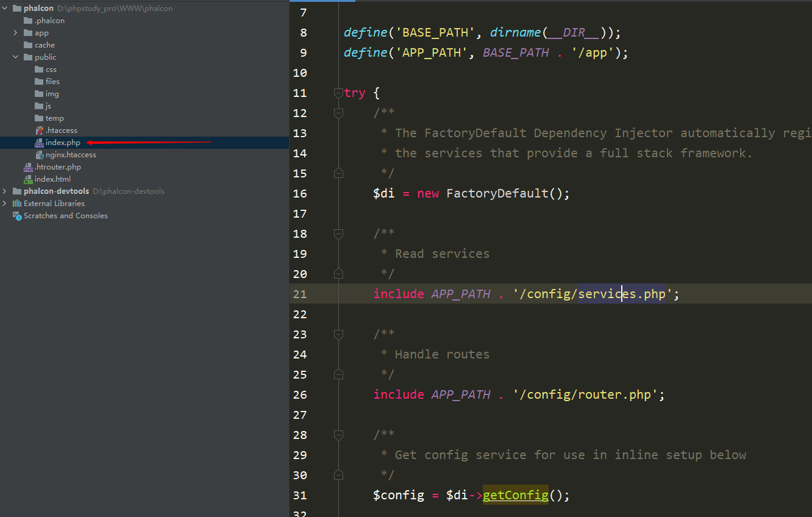The width and height of the screenshot is (812, 517).
Task: Click the files folder icon
Action: tap(39, 82)
